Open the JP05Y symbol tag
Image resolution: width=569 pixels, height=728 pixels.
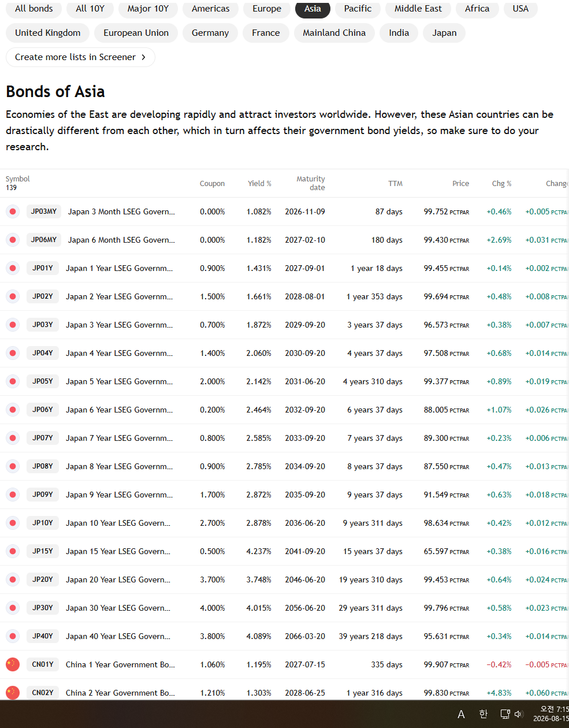click(43, 381)
